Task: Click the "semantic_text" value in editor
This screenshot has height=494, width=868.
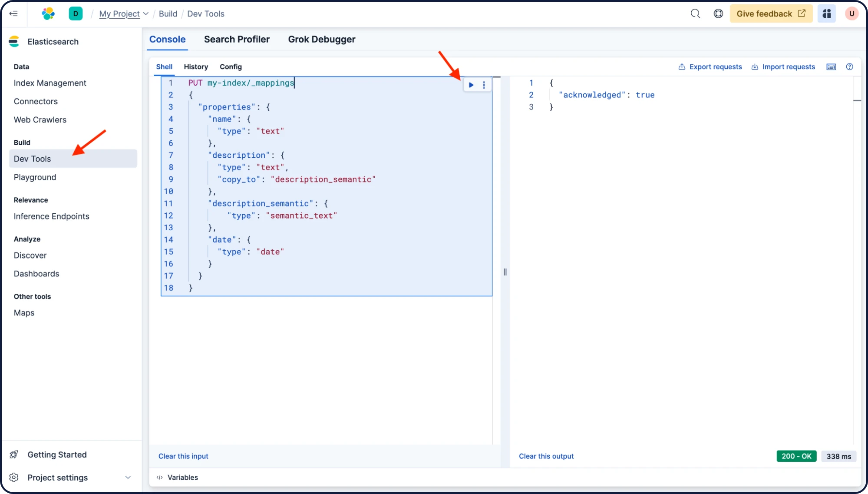Action: coord(301,216)
